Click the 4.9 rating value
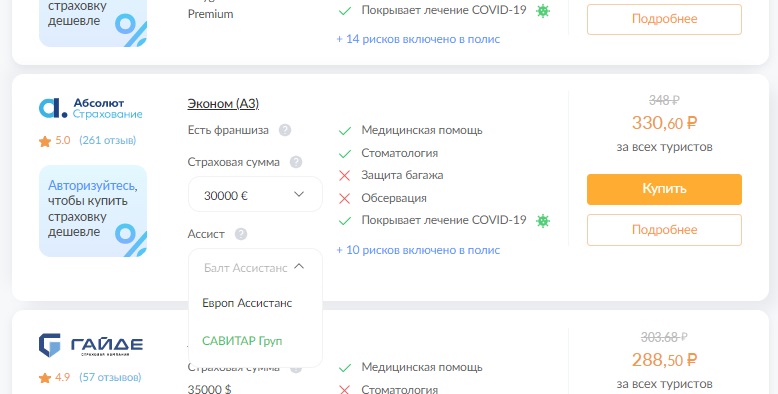778x394 pixels. 63,377
